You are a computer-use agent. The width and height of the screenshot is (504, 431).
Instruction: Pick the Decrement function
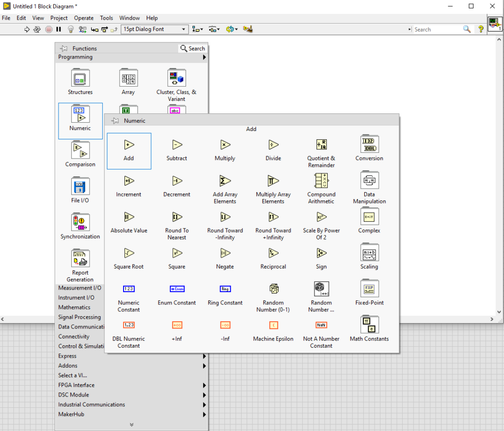pos(177,187)
